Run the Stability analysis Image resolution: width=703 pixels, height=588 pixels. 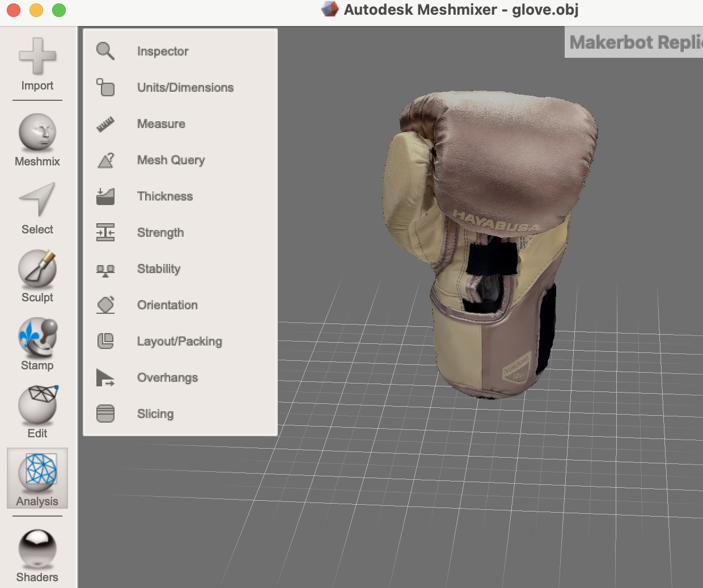159,269
